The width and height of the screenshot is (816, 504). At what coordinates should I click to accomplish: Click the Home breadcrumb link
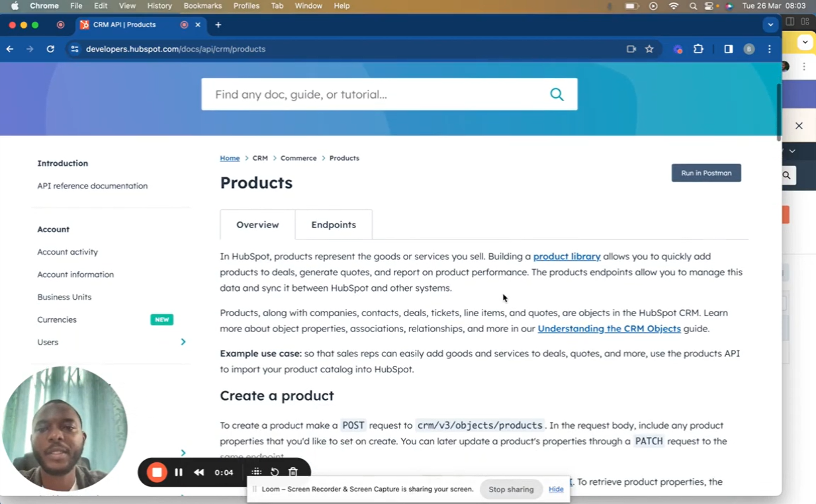tap(230, 158)
